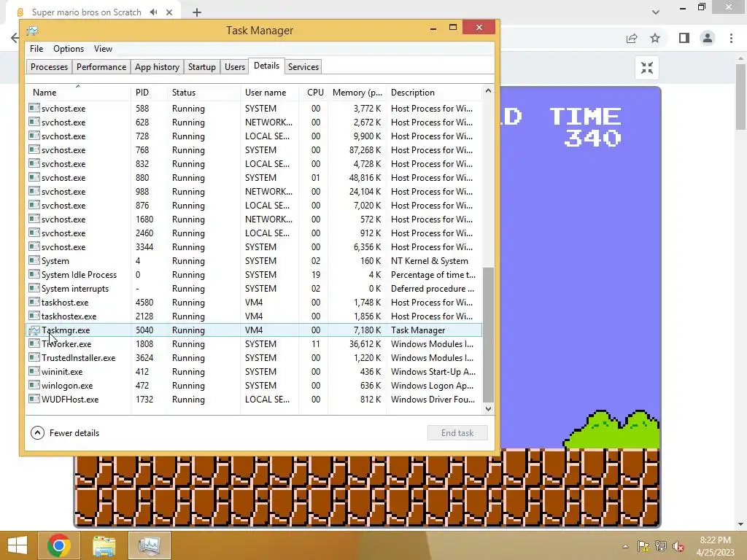Switch to the Services tab
The image size is (747, 560).
(303, 66)
